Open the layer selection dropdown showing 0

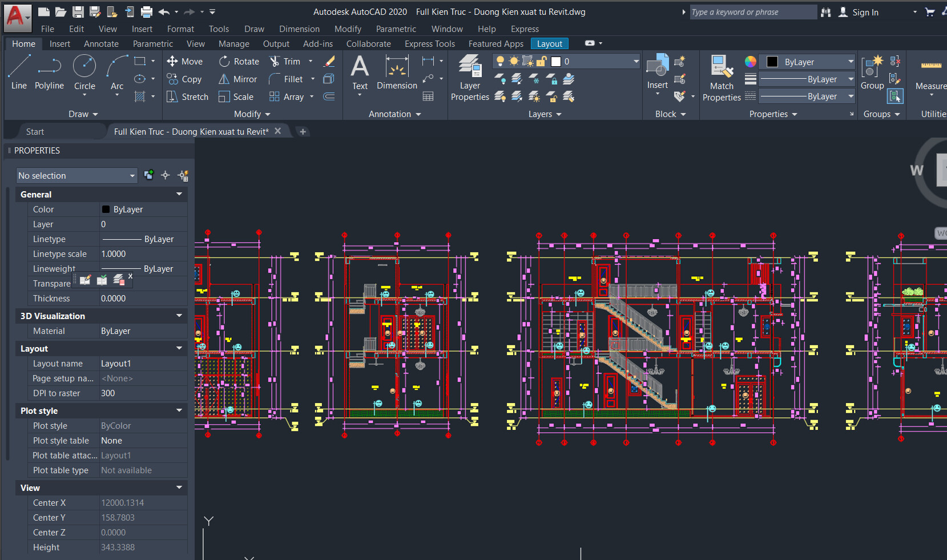tap(635, 61)
